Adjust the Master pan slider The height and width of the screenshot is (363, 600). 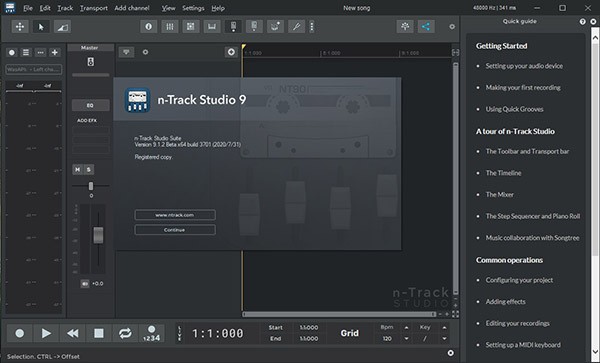[x=91, y=186]
